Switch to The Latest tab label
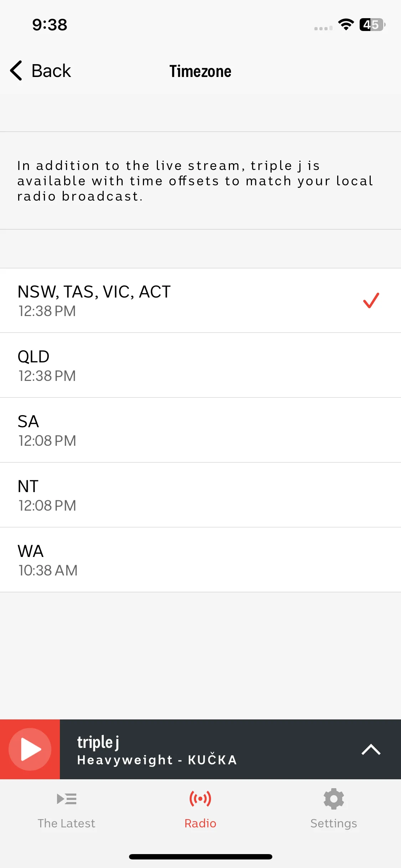Screen dimensions: 401x868 point(67,823)
